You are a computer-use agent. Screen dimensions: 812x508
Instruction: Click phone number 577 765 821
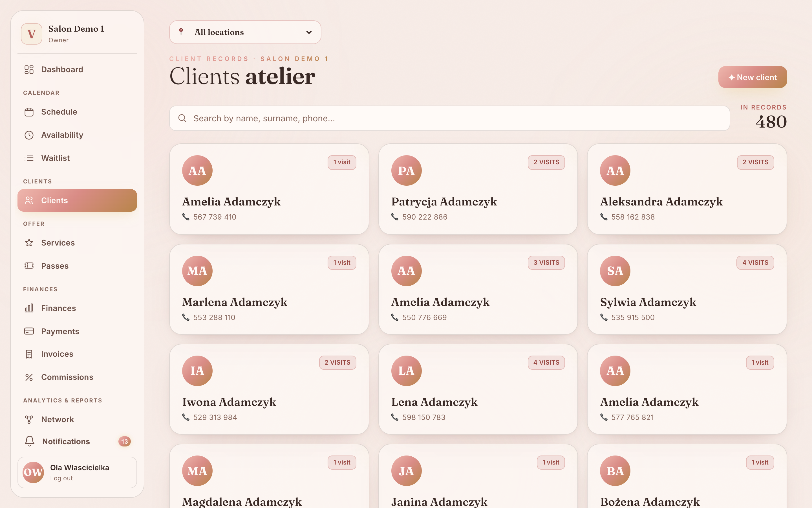tap(632, 417)
